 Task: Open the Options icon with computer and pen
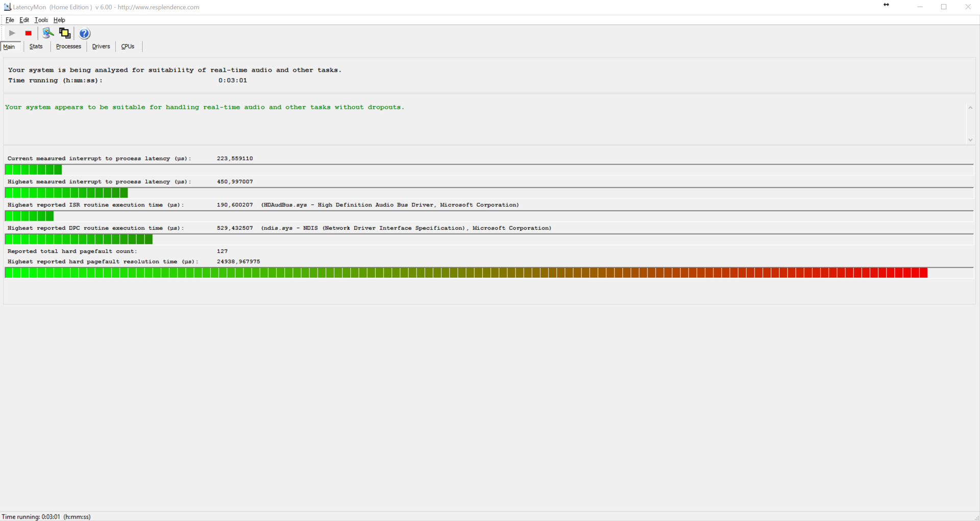47,33
